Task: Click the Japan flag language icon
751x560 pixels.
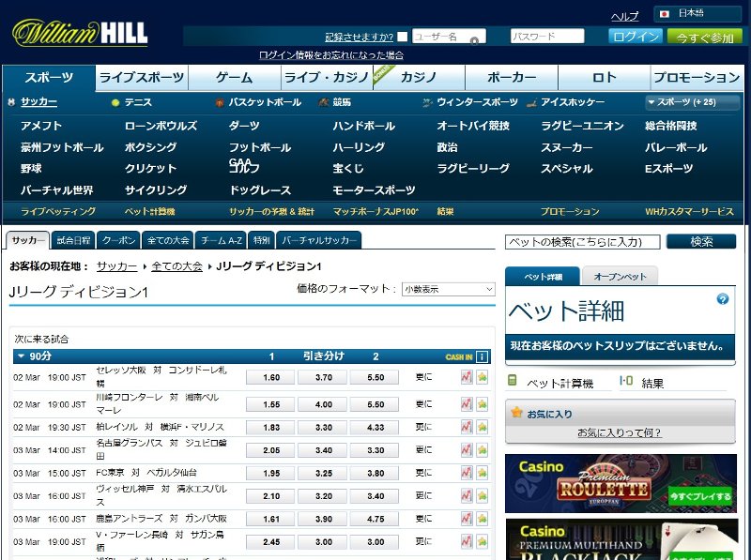Action: pyautogui.click(x=664, y=14)
